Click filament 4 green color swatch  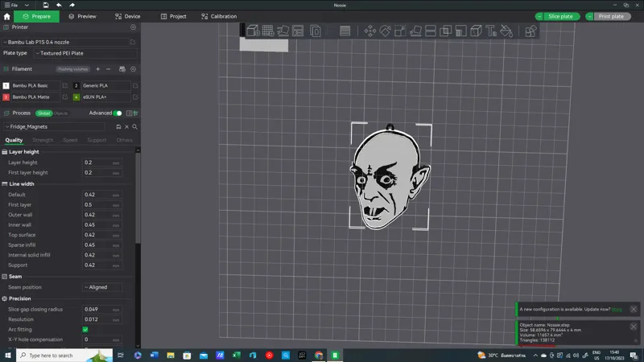point(76,97)
